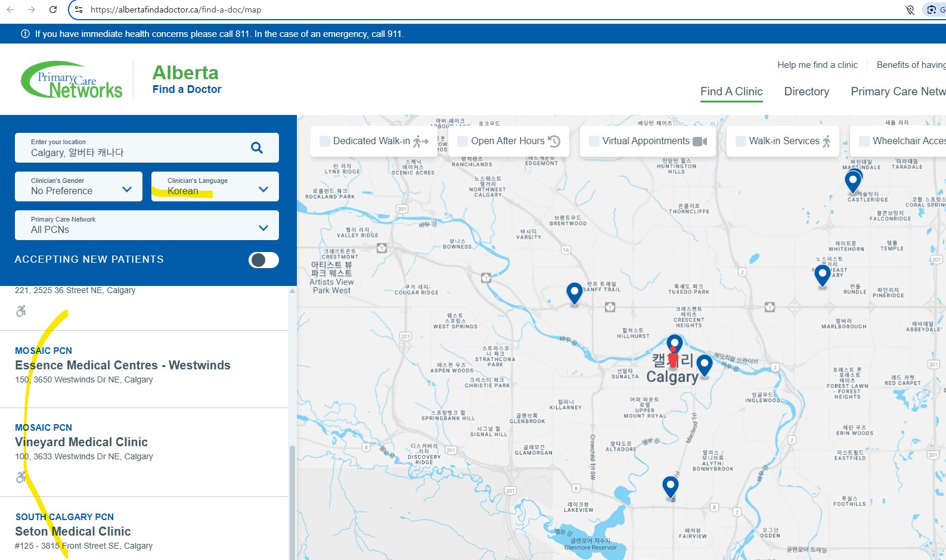Screen dimensions: 946x560
Task: Click the location search magnifier icon
Action: 257,148
